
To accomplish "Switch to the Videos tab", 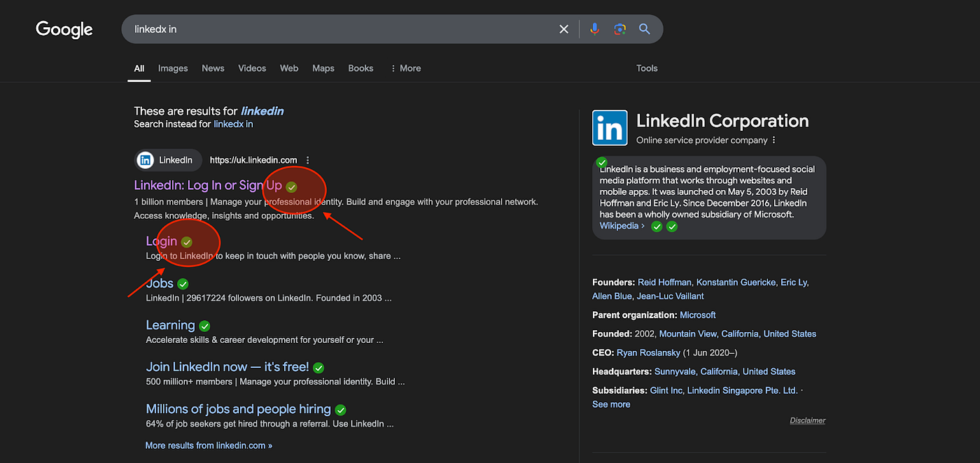I will pyautogui.click(x=252, y=69).
